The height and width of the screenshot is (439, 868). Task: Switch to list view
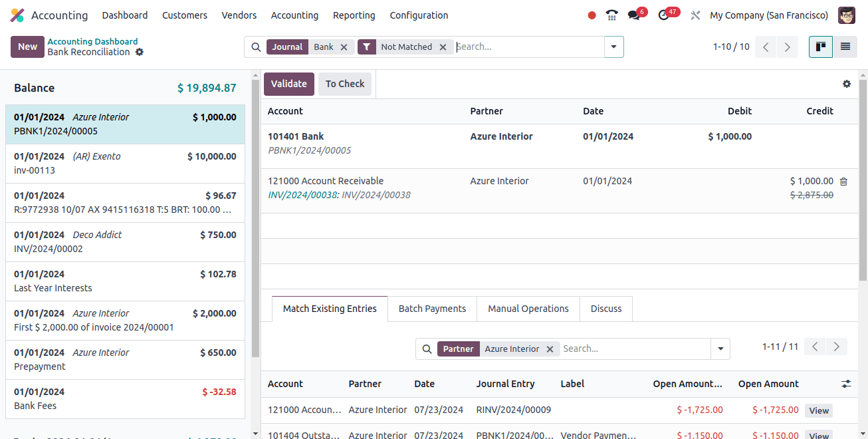click(845, 47)
